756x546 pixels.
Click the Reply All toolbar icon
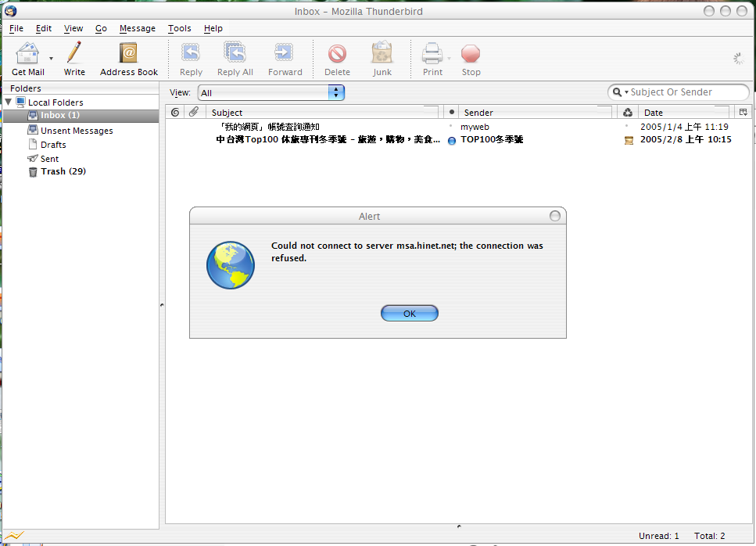235,54
